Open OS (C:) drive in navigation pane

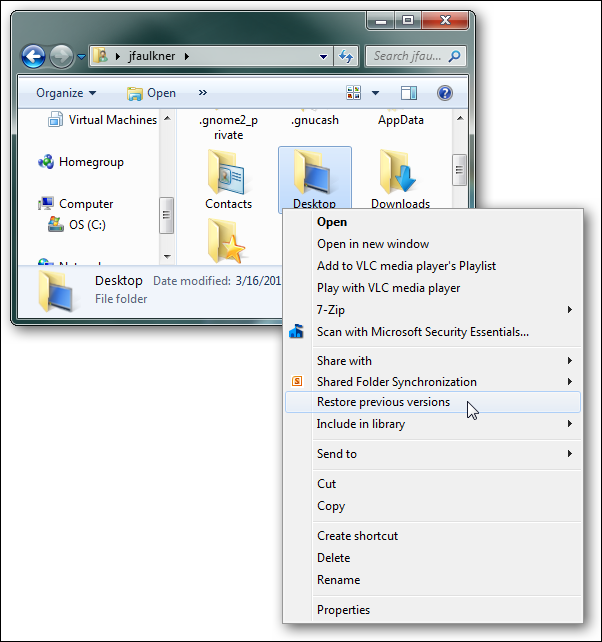click(77, 224)
